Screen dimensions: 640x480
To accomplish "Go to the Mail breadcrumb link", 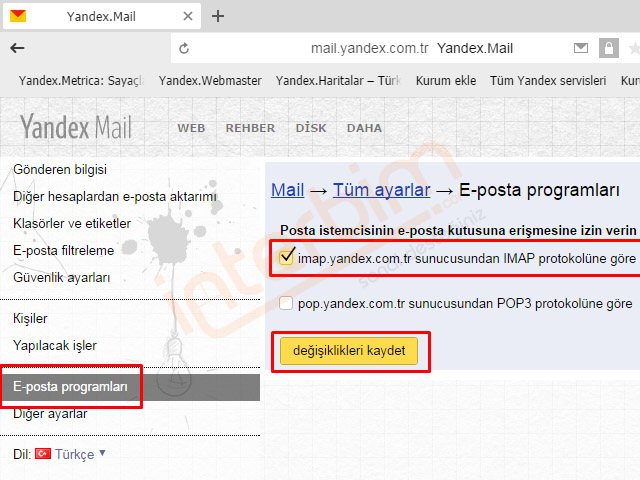I will [x=287, y=190].
